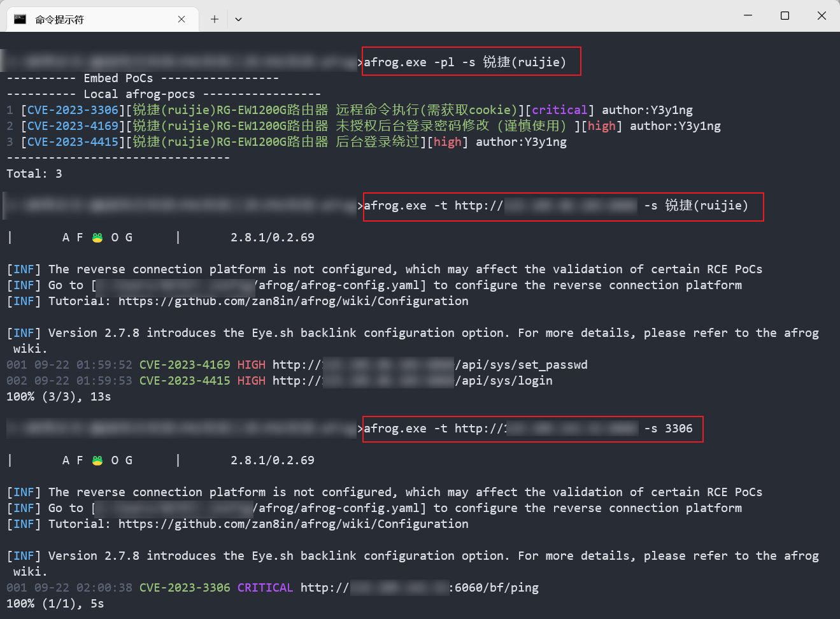Select the CVE-2023-4169 identifier in the PoC list
Screen dimensions: 840x619
[72, 125]
